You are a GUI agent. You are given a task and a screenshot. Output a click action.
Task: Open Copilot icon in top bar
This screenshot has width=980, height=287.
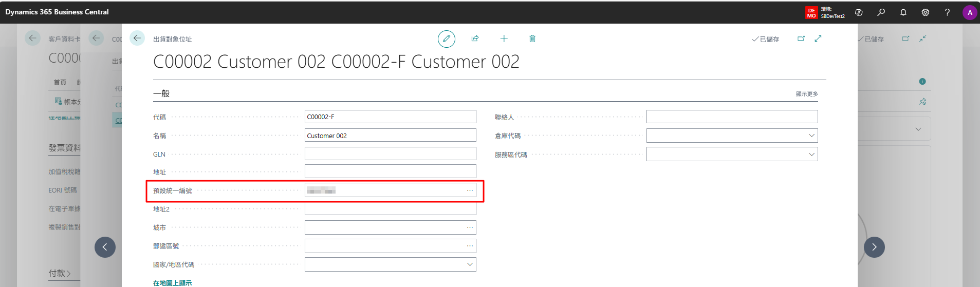pyautogui.click(x=859, y=12)
